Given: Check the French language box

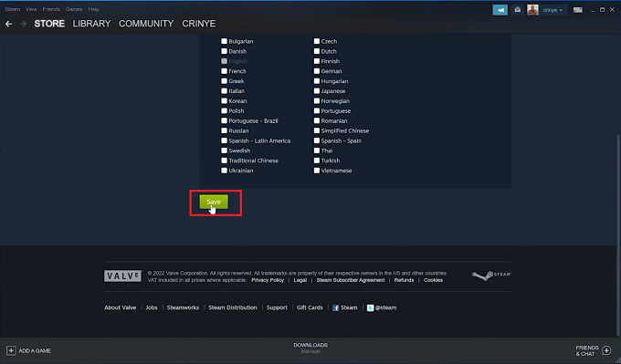Looking at the screenshot, I should (x=224, y=71).
